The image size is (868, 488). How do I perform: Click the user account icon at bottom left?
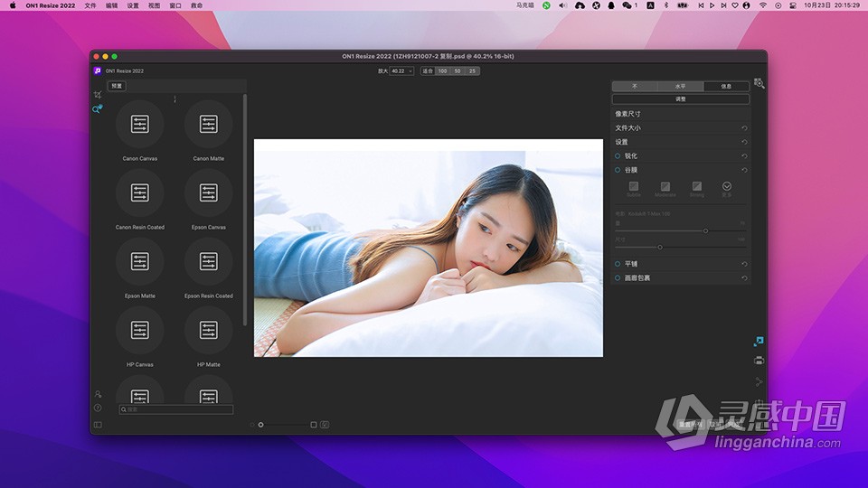98,395
